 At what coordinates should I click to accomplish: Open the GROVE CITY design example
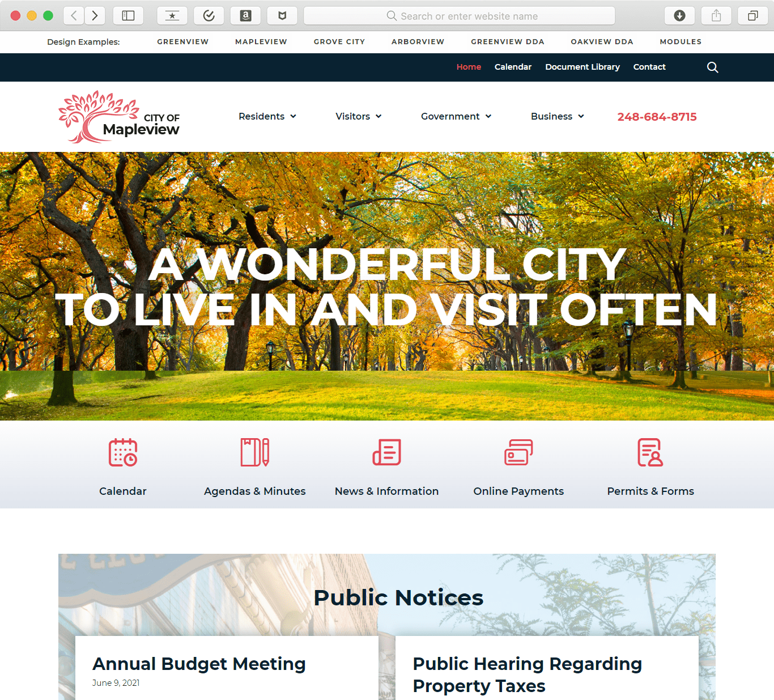pos(339,41)
